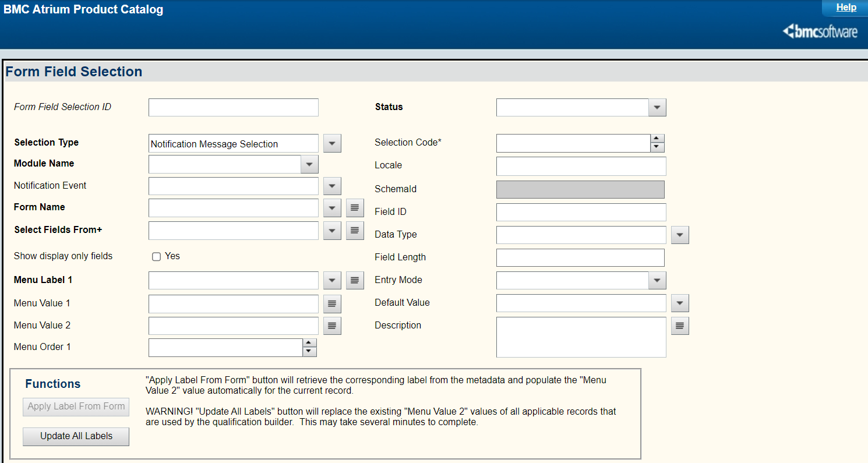Click expand editor icon for Menu Label 1
This screenshot has height=463, width=868.
pyautogui.click(x=355, y=281)
